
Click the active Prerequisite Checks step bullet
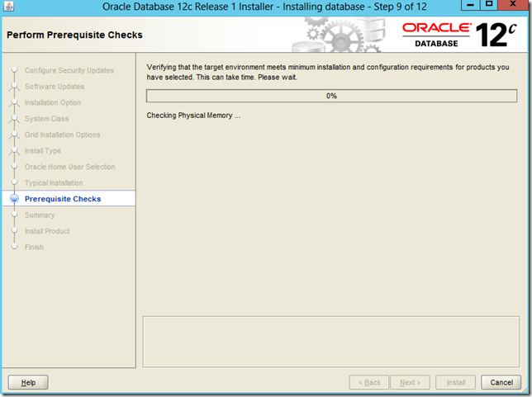14,199
